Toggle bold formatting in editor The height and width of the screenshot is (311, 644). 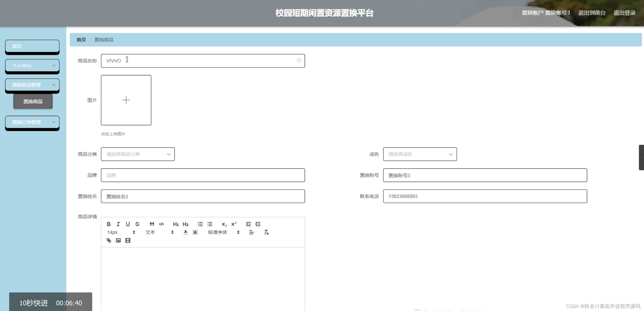coord(109,224)
